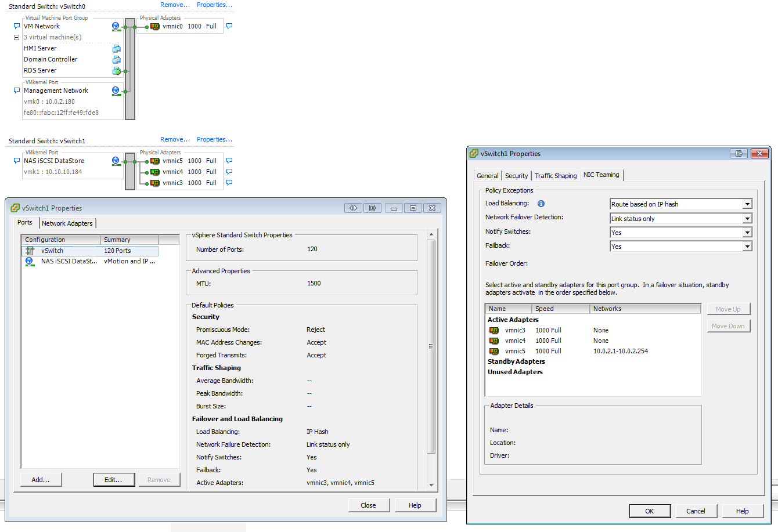Click the vmnic5 adapter icon in vSwitch1 diagram
The width and height of the screenshot is (778, 532).
(155, 161)
